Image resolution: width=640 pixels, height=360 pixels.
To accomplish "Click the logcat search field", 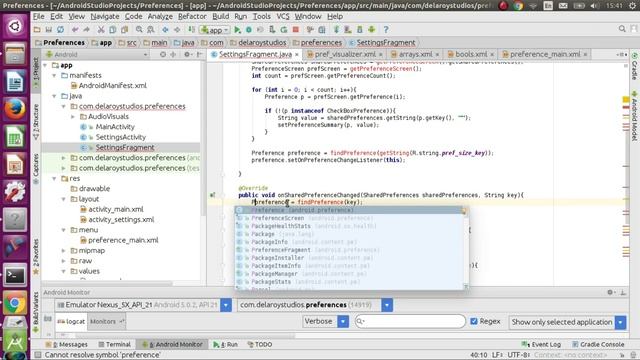I will point(410,322).
